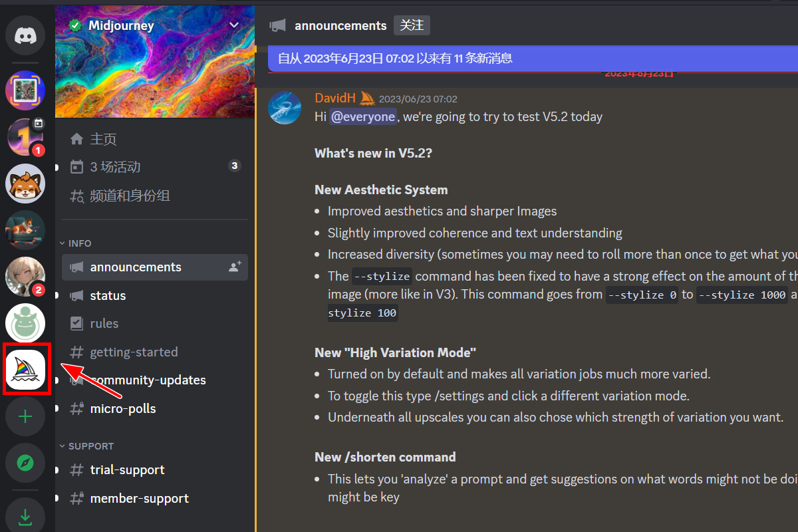Select the announcements channel in sidebar

point(155,267)
